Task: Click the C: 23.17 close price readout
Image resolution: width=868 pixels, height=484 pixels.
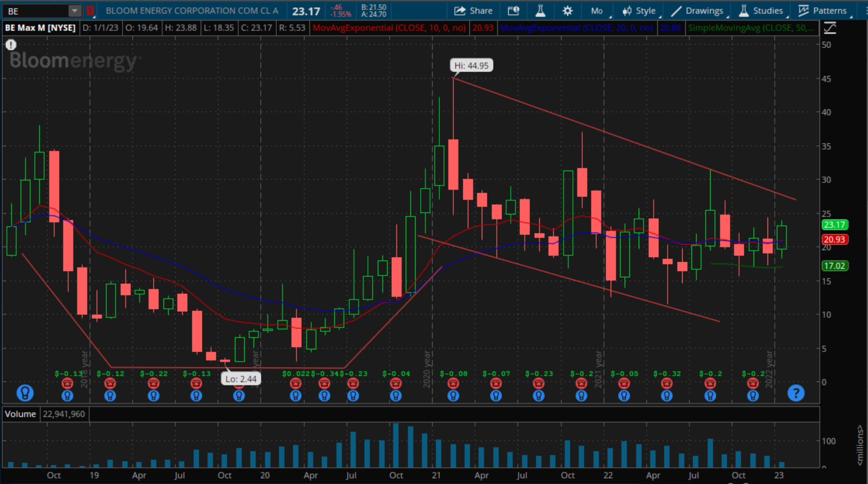Action: 257,28
